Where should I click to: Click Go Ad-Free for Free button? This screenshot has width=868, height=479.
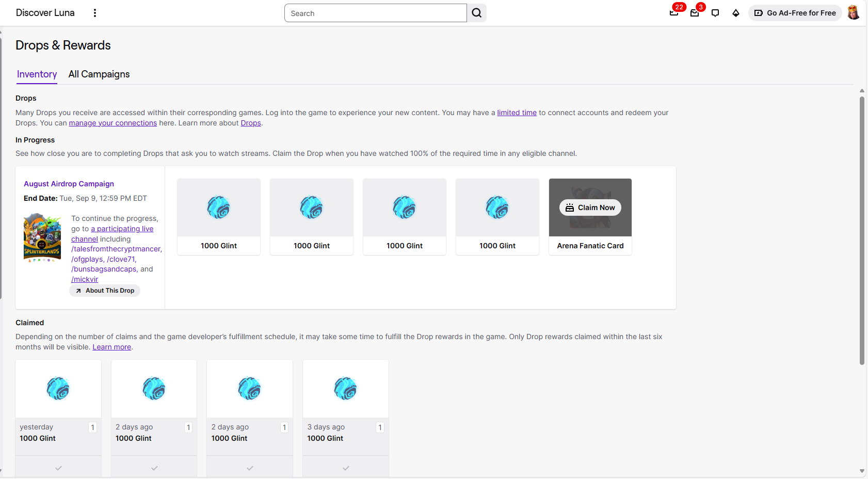[795, 13]
